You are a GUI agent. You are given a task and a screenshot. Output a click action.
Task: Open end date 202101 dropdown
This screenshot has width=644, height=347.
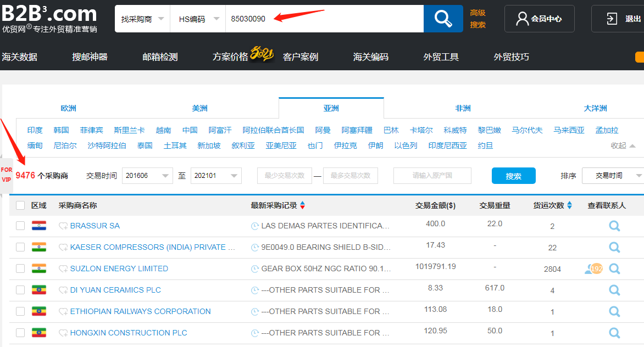[216, 176]
